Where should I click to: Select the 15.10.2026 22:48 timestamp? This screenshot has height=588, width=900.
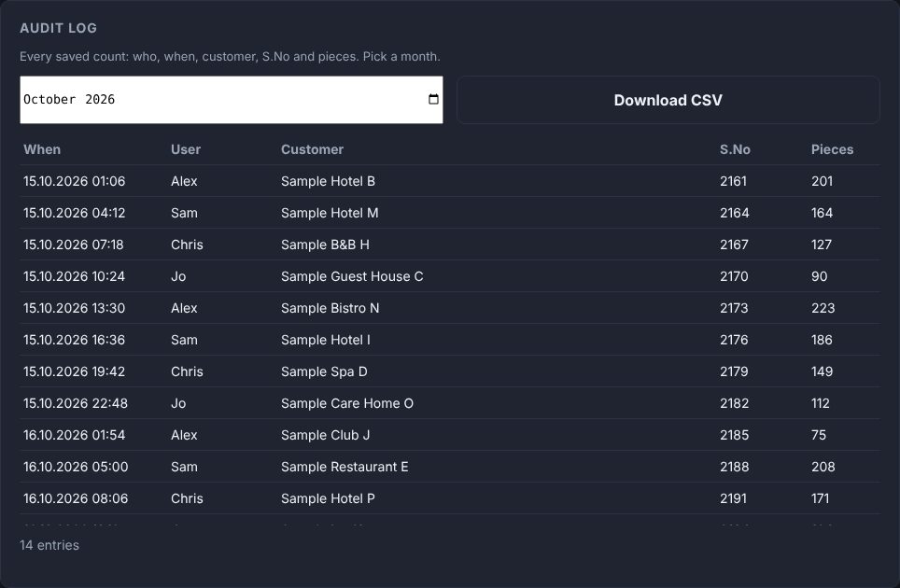tap(76, 403)
